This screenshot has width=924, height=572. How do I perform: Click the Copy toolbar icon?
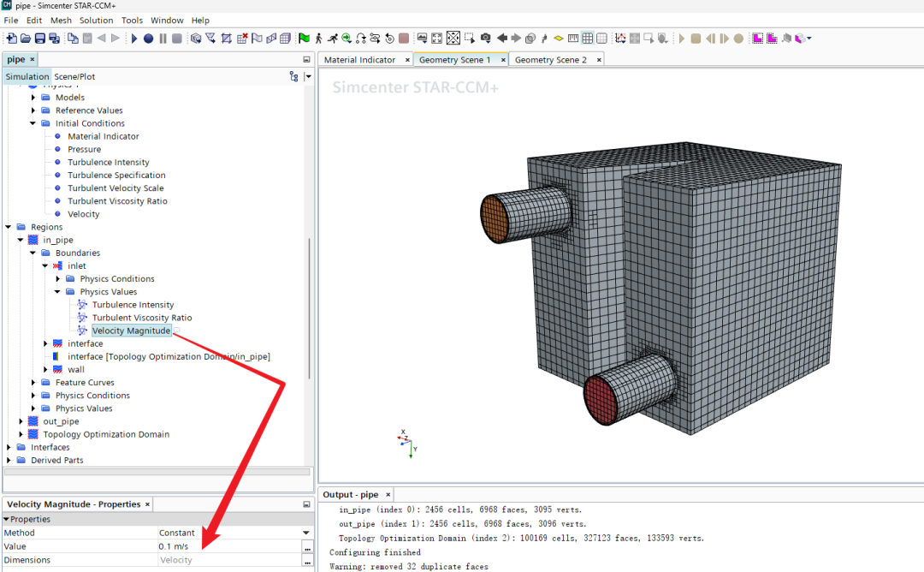(73, 39)
